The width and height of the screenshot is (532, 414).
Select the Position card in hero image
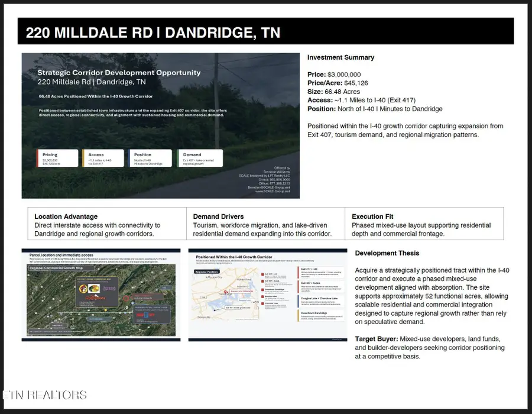150,158
